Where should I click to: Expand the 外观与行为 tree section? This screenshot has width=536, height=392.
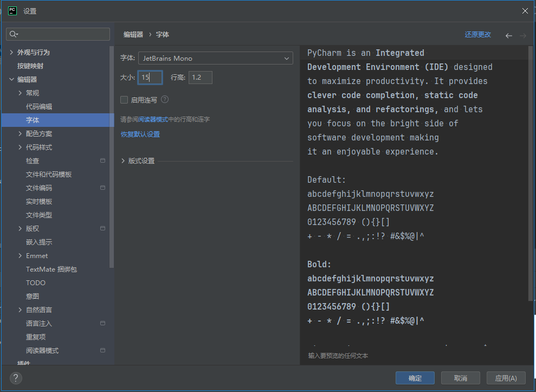[x=11, y=53]
